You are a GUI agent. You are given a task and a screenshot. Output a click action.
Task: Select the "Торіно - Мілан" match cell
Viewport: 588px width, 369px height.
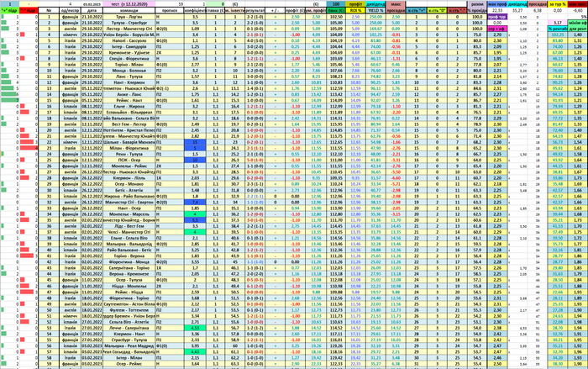129,65
